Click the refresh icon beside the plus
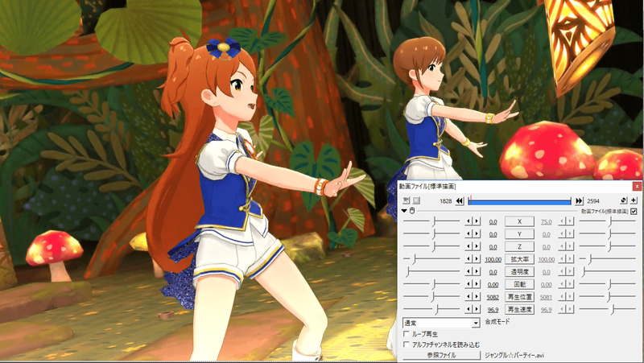 (x=623, y=200)
